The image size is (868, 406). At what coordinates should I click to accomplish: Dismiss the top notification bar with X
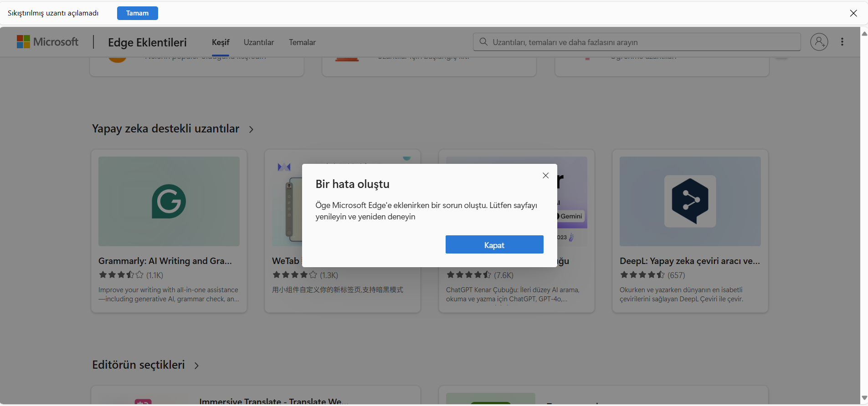pos(853,13)
